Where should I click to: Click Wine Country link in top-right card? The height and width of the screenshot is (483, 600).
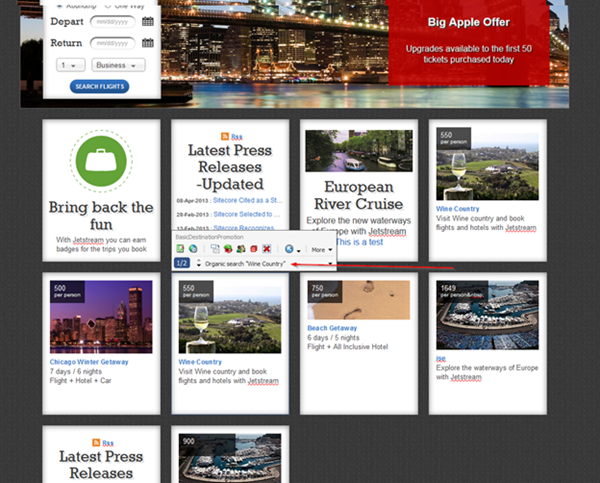coord(458,209)
